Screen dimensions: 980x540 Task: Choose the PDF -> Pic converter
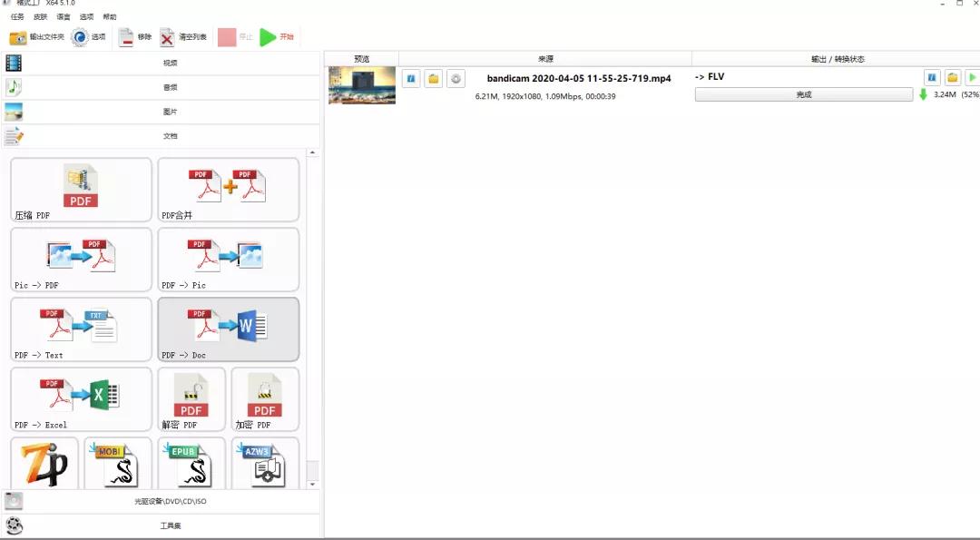coord(229,260)
